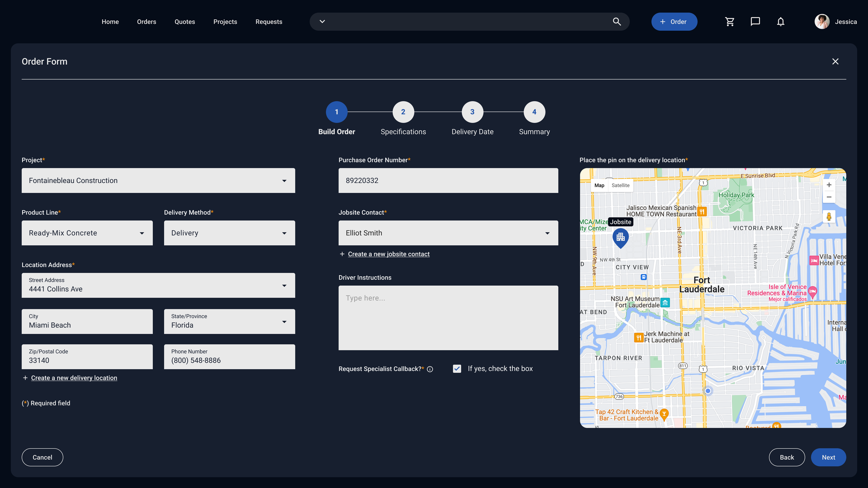Open the shopping cart icon
Screen dimensions: 868x488
point(729,22)
